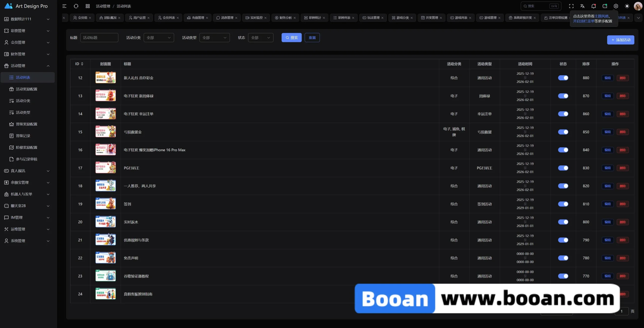Enter fullscreen mode via the top bar icon
Viewport: 644px width, 328px height.
[x=571, y=6]
